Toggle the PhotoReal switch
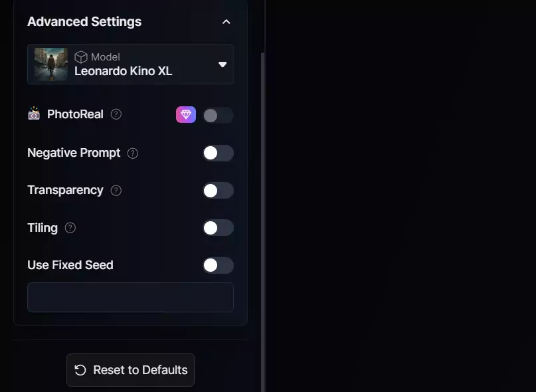Viewport: 536px width, 392px height. tap(218, 115)
